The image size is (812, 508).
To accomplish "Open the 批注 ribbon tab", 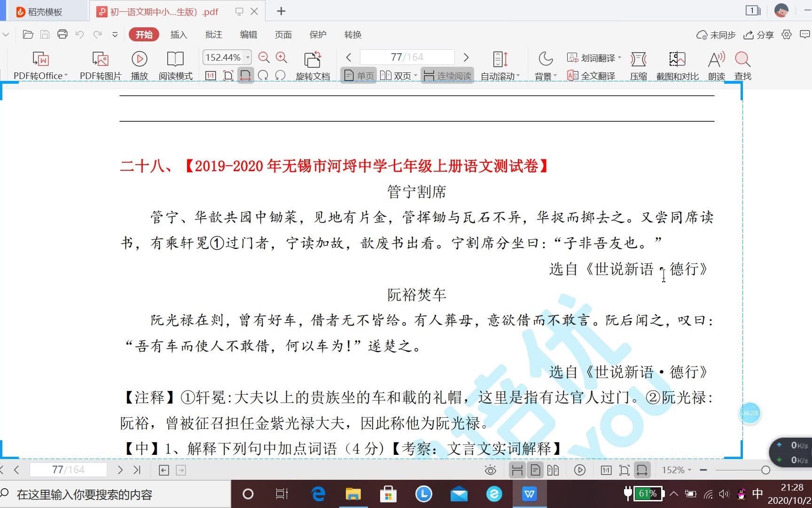I will (x=213, y=34).
